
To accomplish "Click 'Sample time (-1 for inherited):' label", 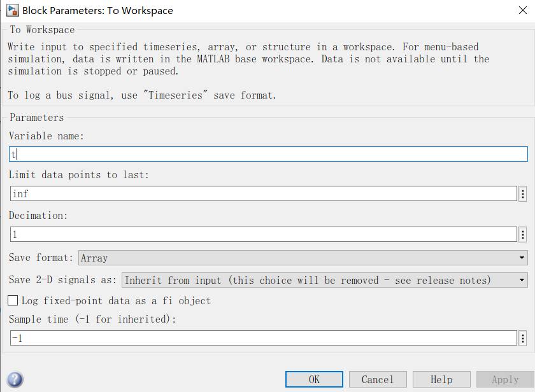I will tap(92, 319).
